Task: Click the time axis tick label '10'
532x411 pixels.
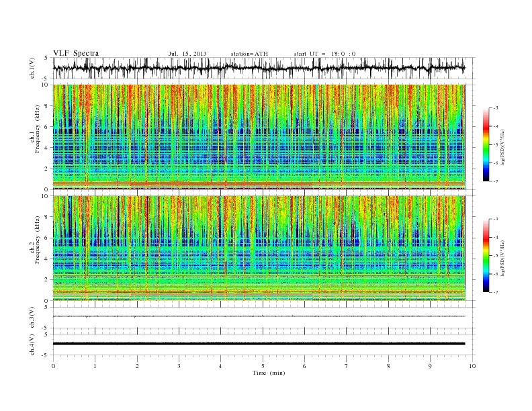Action: pos(473,366)
